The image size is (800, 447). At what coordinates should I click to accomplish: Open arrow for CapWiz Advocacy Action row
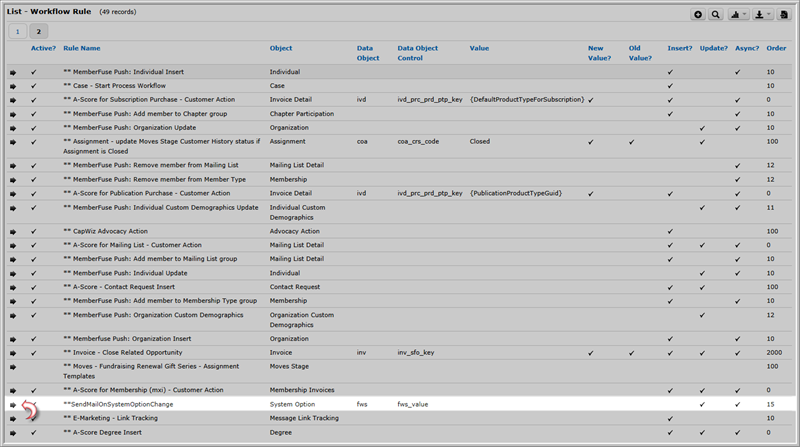click(x=13, y=232)
